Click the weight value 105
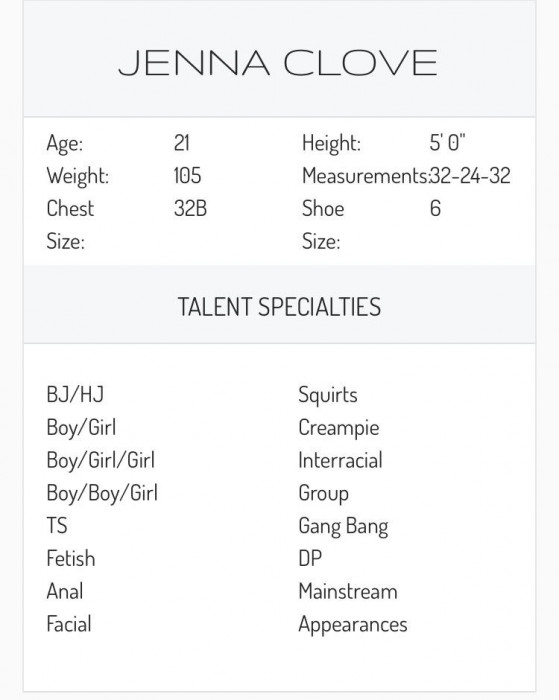 tap(188, 175)
